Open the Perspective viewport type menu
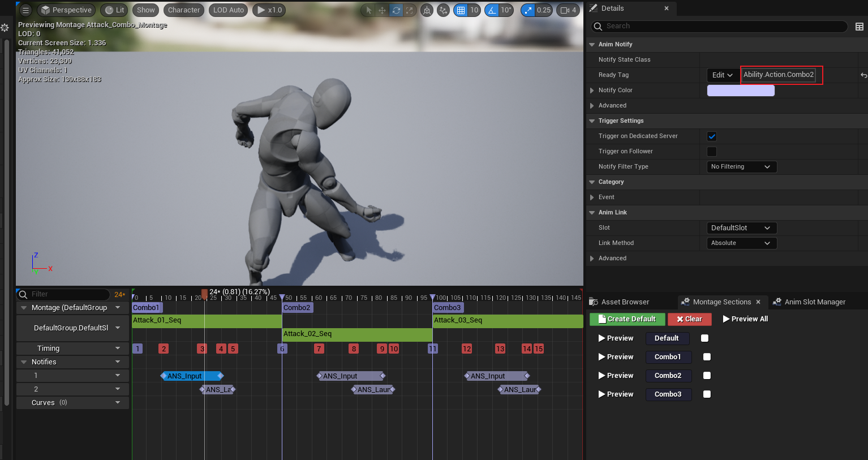Screen dimensions: 868x460 [66, 10]
